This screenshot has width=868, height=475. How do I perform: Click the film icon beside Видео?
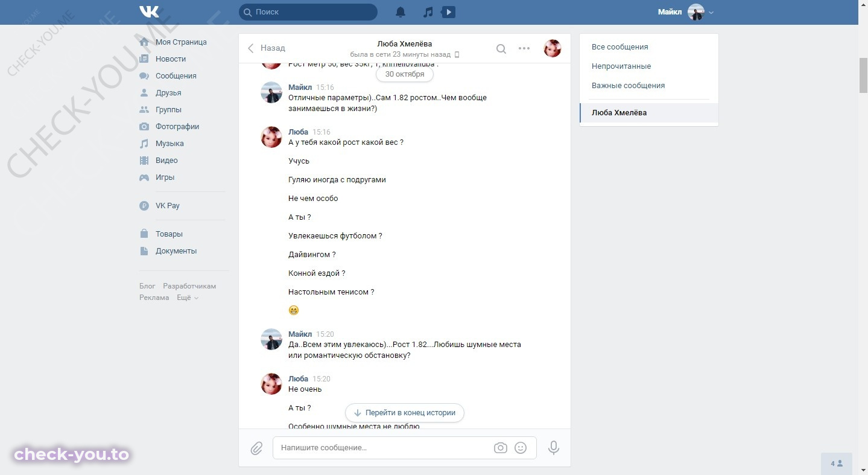(144, 161)
